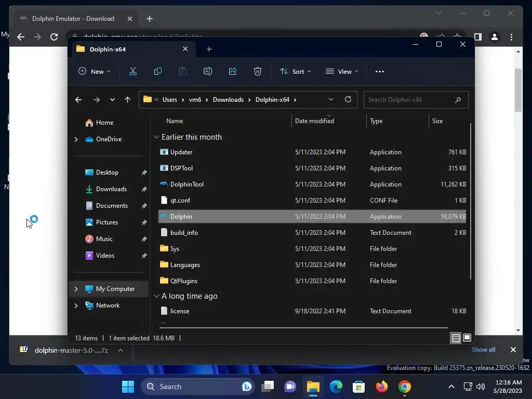Screen dimensions: 532x399
Task: Click vm6 in the breadcrumb path
Action: [x=195, y=100]
